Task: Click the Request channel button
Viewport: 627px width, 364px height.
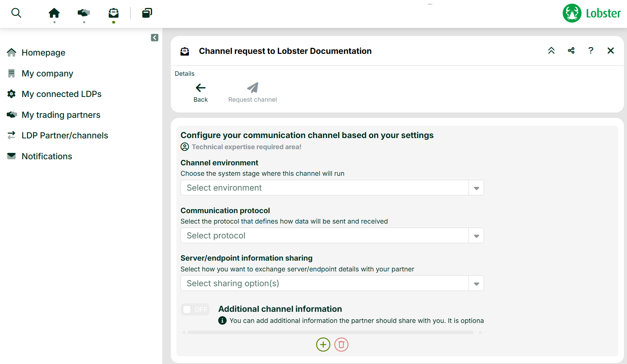Action: pos(253,93)
